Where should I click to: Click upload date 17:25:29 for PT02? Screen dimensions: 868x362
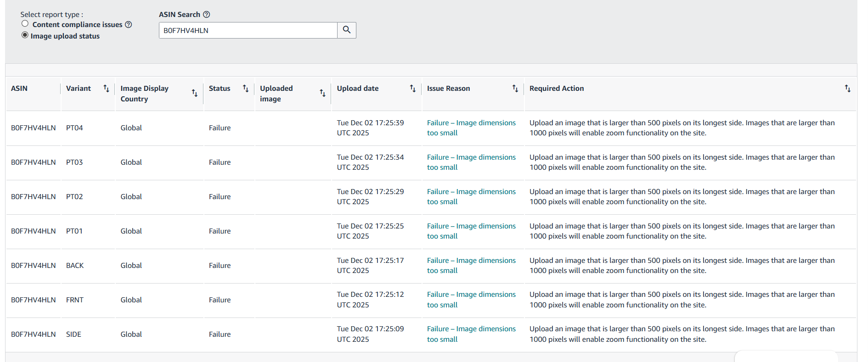coord(371,197)
